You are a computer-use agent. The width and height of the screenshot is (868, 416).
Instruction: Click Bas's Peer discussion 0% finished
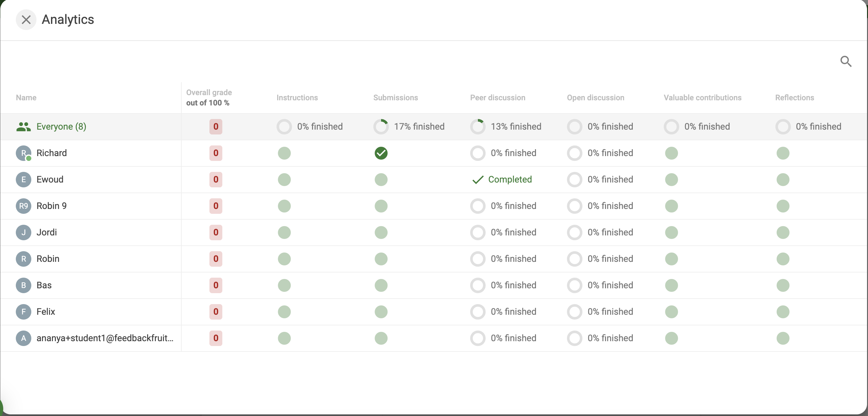click(x=503, y=285)
